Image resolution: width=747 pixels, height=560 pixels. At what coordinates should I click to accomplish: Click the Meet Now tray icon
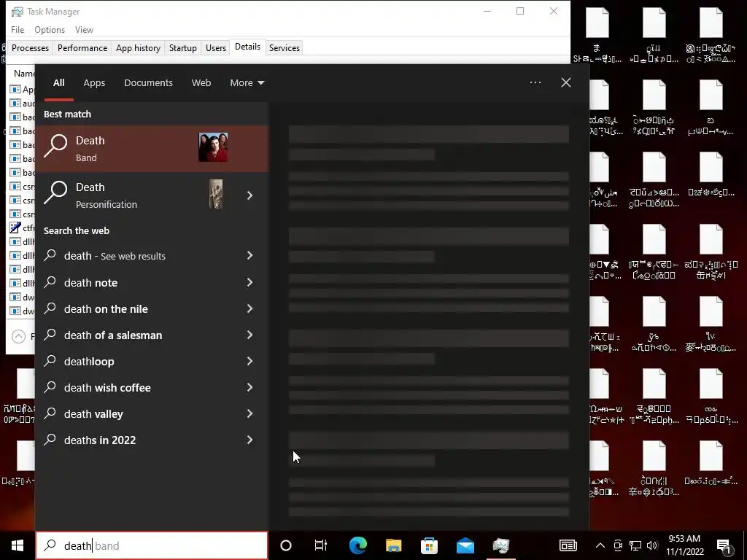coord(618,545)
